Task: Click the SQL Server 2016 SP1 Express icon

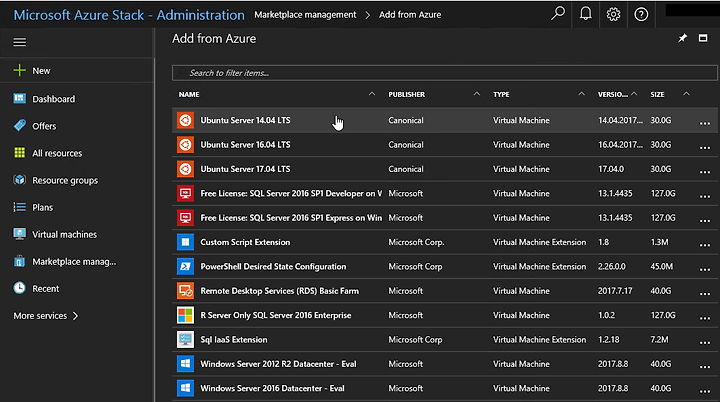Action: 186,218
